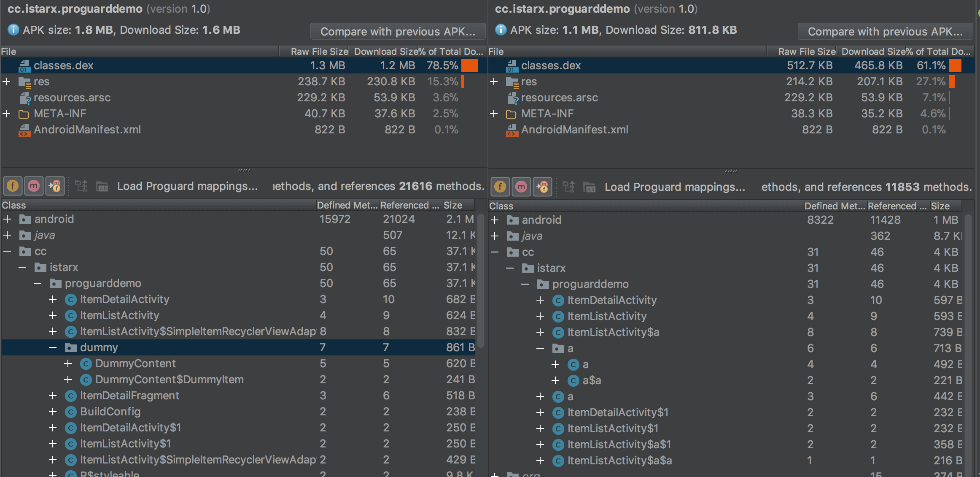The height and width of the screenshot is (477, 980).
Task: Click right Compare with previous APK button
Action: click(885, 32)
